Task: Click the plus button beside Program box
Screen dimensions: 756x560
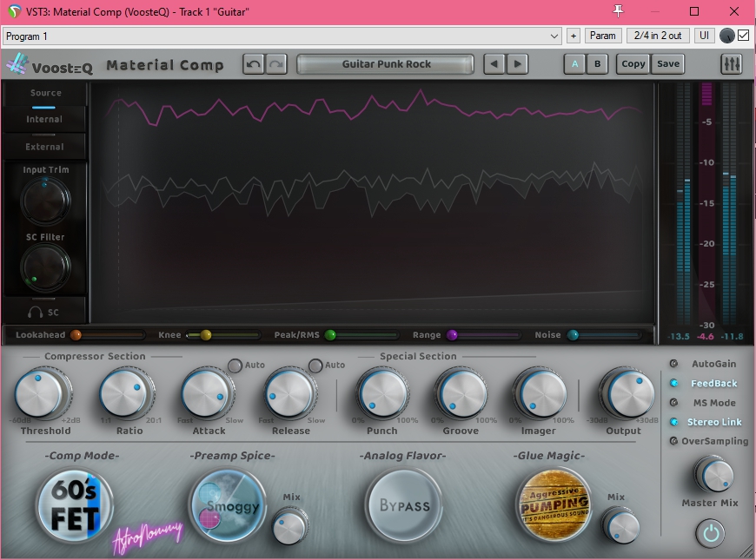Action: [574, 36]
